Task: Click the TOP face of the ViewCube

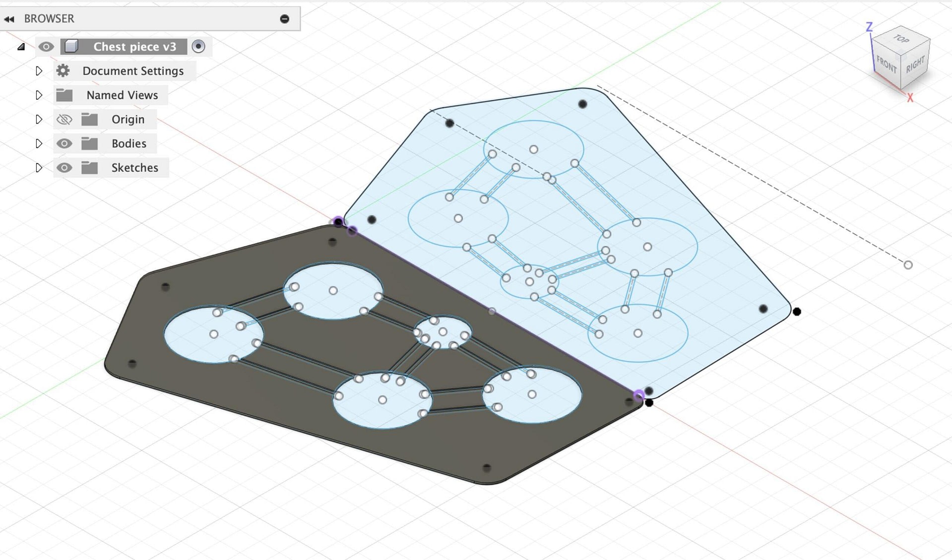Action: pyautogui.click(x=901, y=38)
